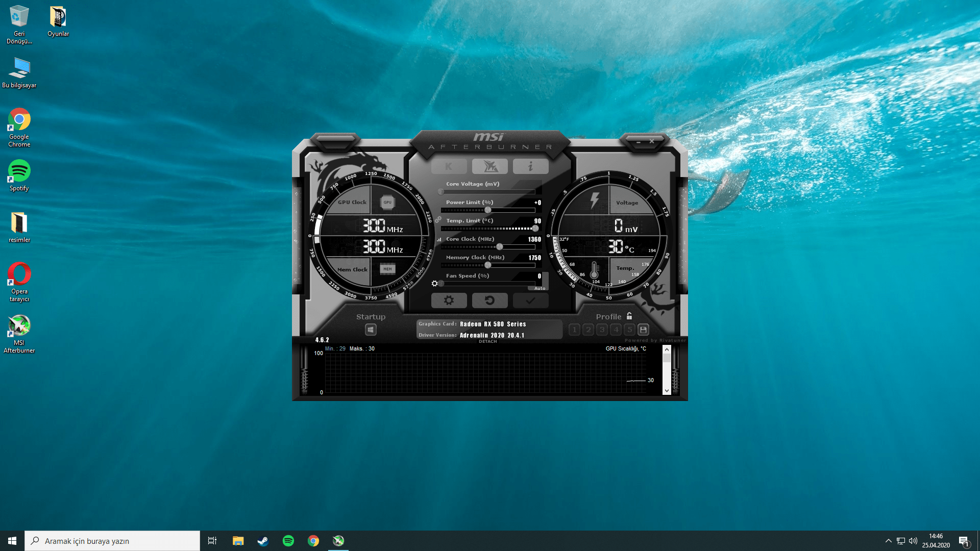The width and height of the screenshot is (980, 551).
Task: Reset settings with the circular arrow button
Action: click(489, 300)
